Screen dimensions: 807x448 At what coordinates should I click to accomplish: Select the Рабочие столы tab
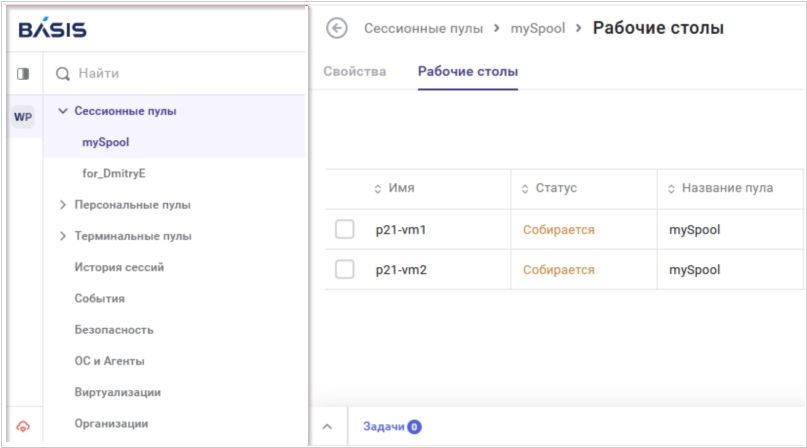(x=468, y=72)
